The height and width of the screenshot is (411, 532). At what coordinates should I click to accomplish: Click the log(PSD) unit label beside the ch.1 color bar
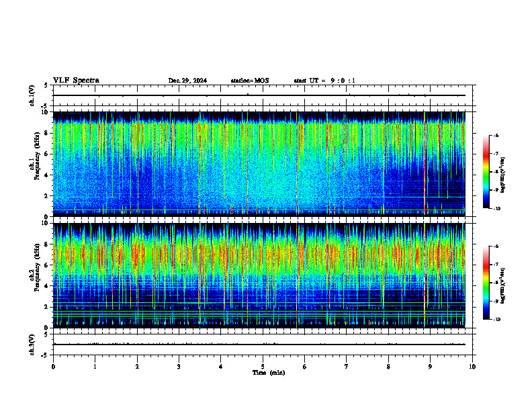tap(503, 175)
